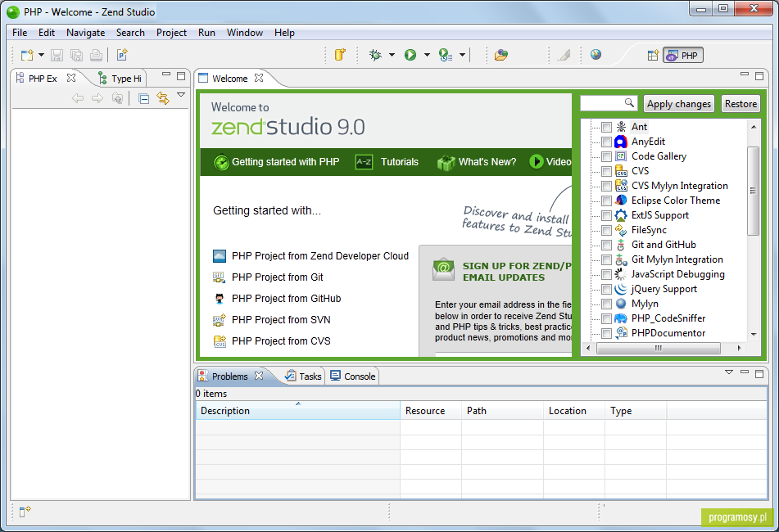Collapse all items in PHP Explorer
The height and width of the screenshot is (532, 779).
point(144,99)
